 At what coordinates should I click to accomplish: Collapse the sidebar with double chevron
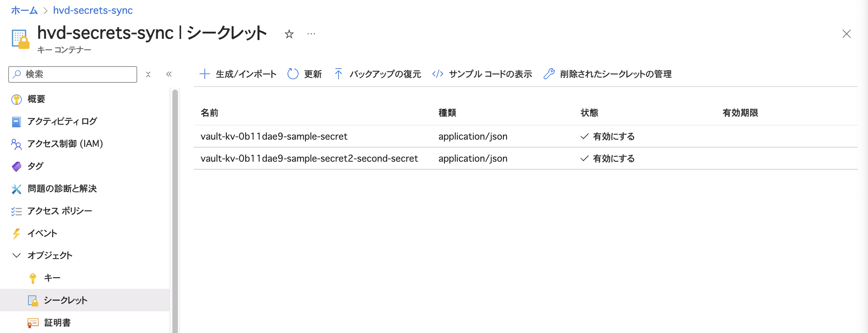[169, 74]
